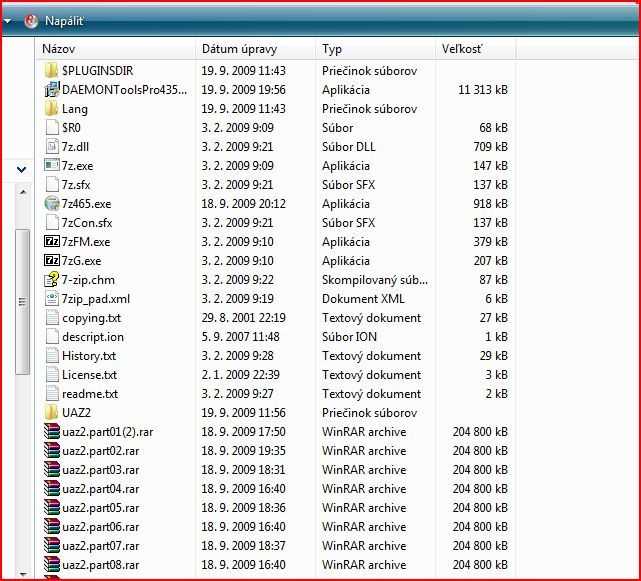Click the date 18. 9. 2009 20:12
This screenshot has width=641, height=581.
tap(244, 204)
